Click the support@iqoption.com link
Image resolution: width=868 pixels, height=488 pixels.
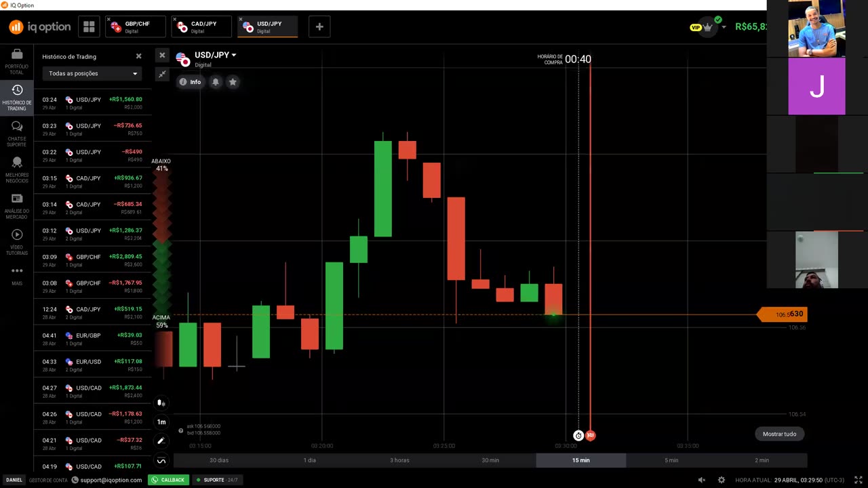(x=108, y=480)
